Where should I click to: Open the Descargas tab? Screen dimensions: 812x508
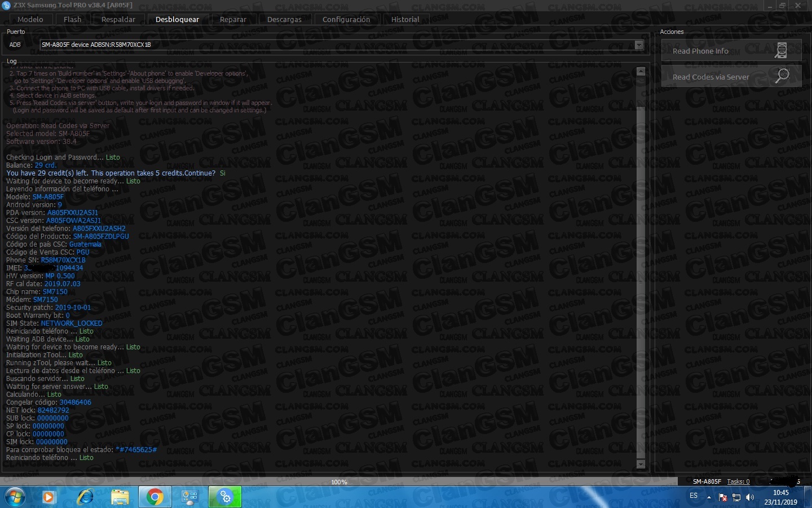(284, 19)
